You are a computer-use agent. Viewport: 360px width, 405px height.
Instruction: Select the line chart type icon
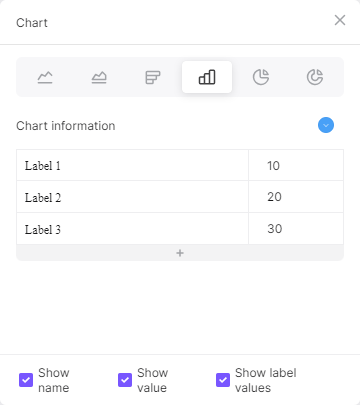pyautogui.click(x=45, y=77)
